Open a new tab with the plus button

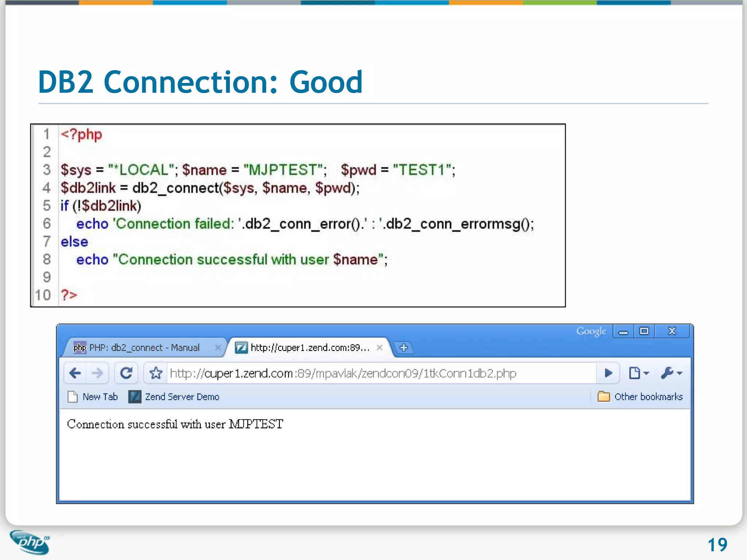tap(404, 347)
